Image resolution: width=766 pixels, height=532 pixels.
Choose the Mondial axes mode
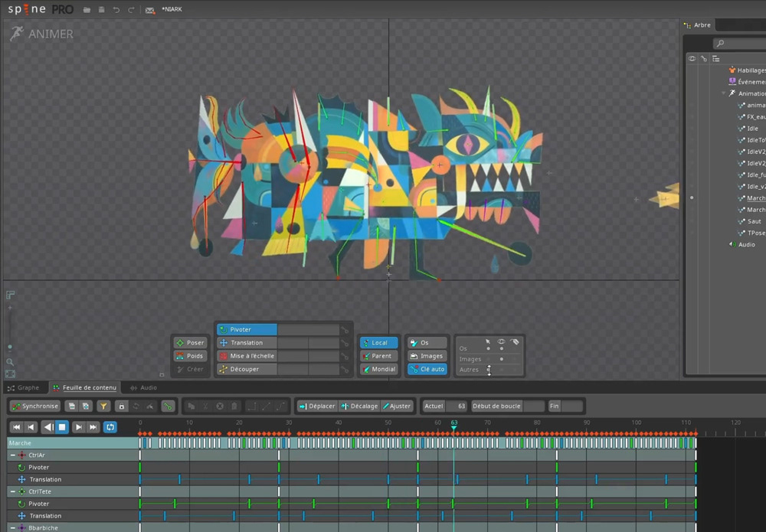pyautogui.click(x=379, y=369)
